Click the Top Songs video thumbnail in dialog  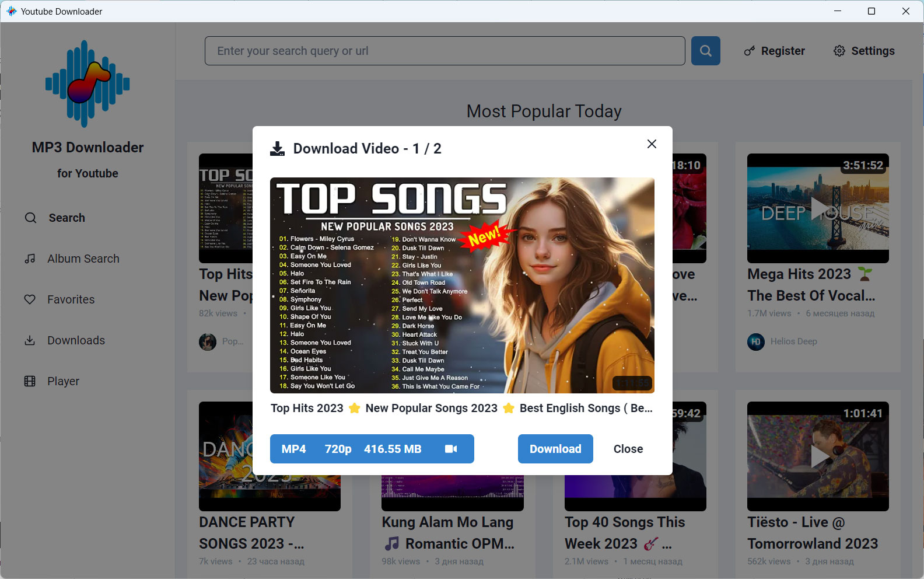coord(462,285)
